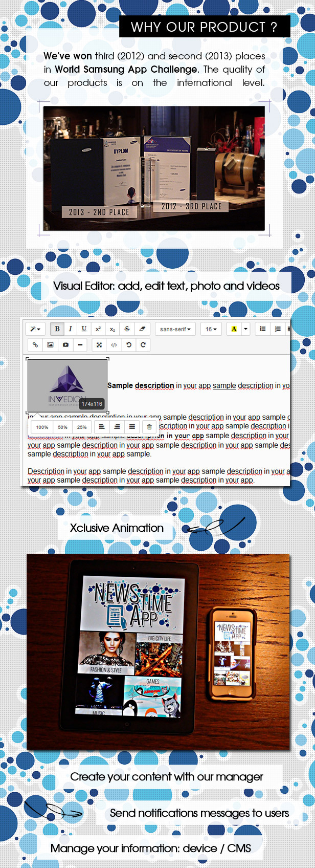This screenshot has height=868, width=315.
Task: Click the last paragraph starting 'Description in your app'
Action: tap(159, 475)
